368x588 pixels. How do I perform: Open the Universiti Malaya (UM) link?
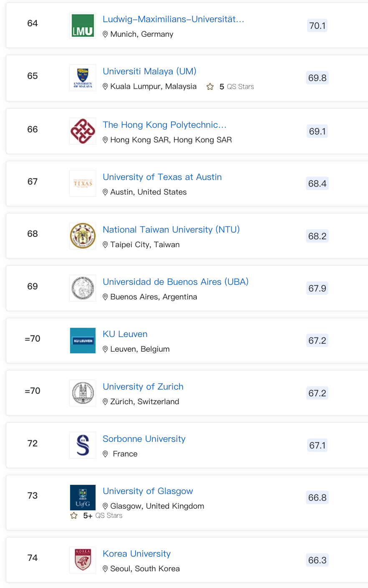coord(149,71)
